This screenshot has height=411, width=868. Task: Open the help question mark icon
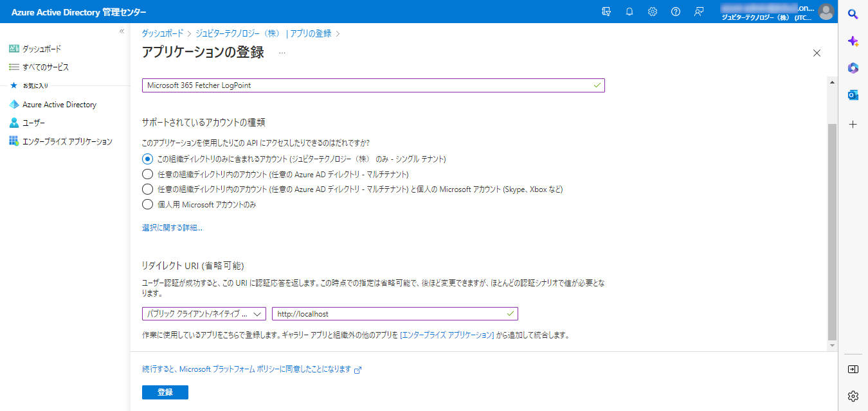point(676,12)
